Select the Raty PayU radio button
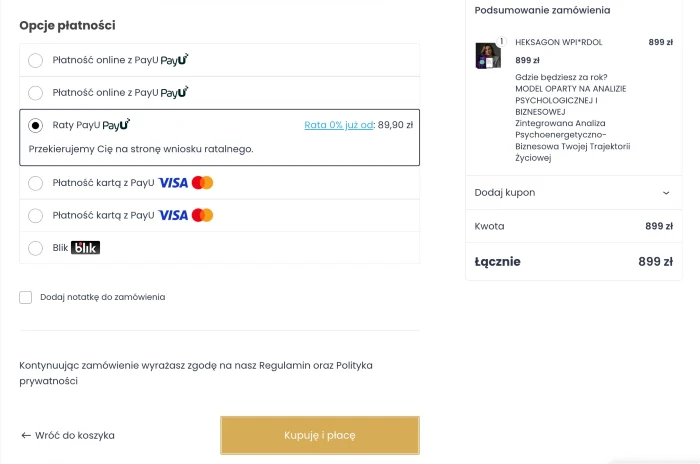Screen dimensions: 700x464 36,126
